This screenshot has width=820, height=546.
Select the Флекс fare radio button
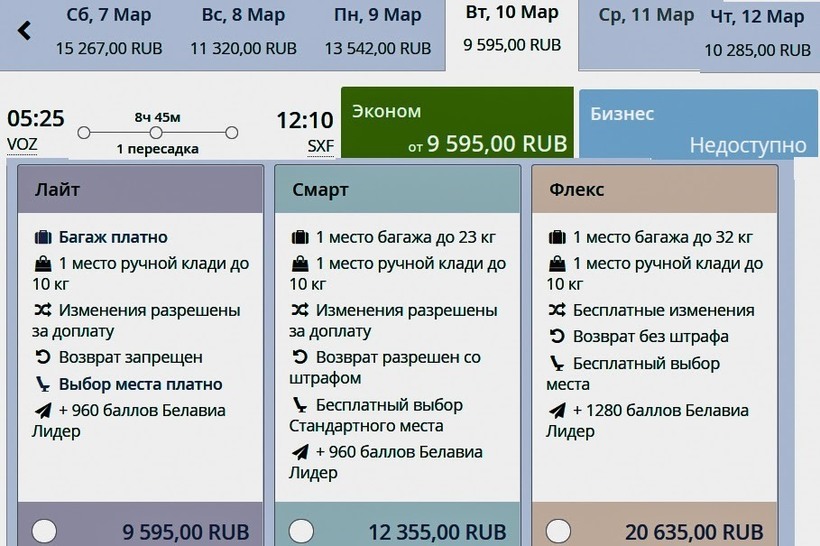tap(558, 531)
